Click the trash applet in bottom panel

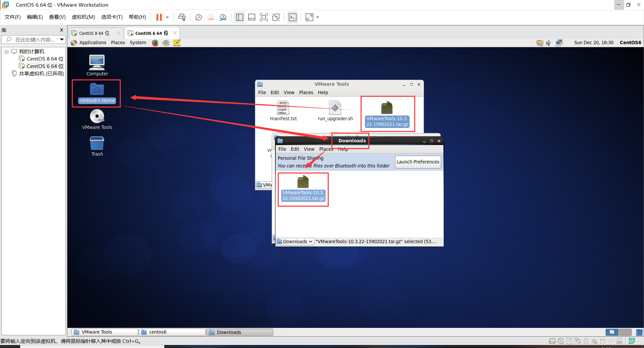point(639,332)
